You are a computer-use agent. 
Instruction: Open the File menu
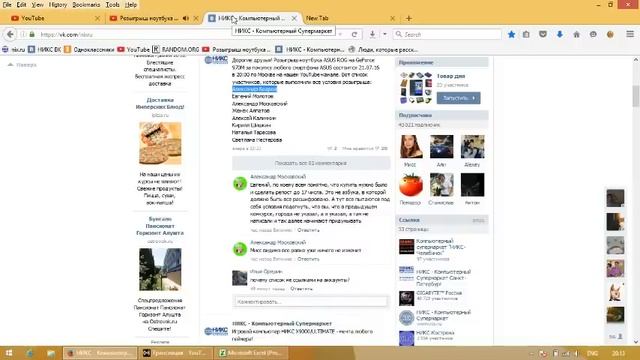(7, 5)
